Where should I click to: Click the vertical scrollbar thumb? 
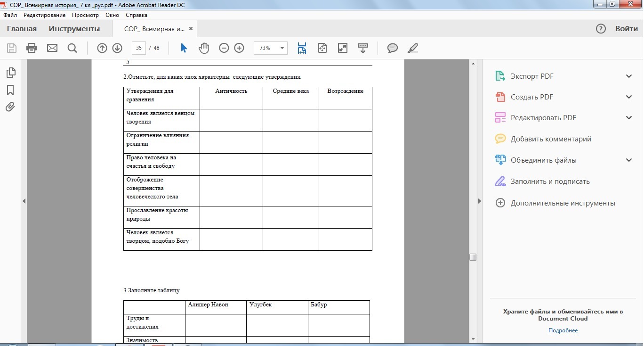(x=473, y=257)
